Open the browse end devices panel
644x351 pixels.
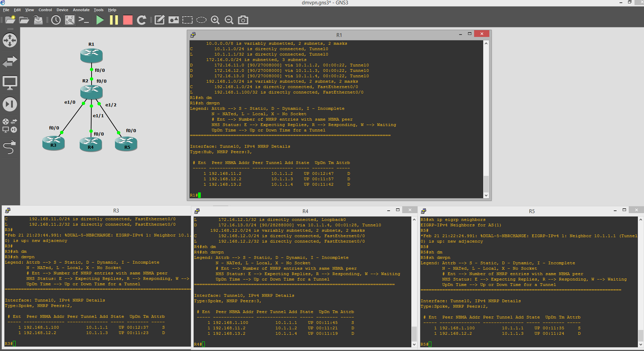tap(10, 82)
